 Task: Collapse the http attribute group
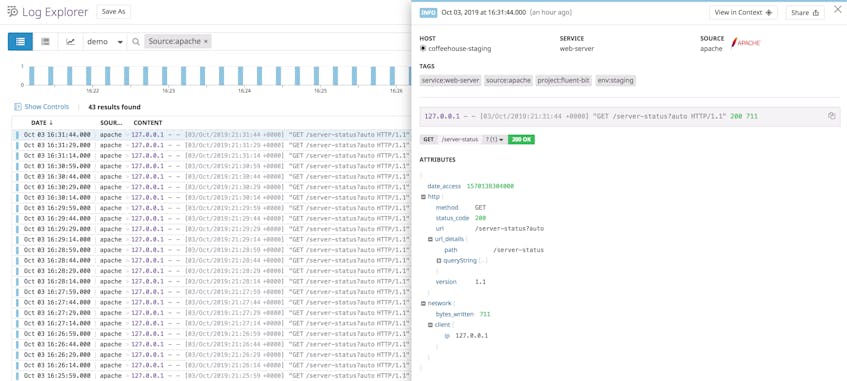tap(424, 197)
